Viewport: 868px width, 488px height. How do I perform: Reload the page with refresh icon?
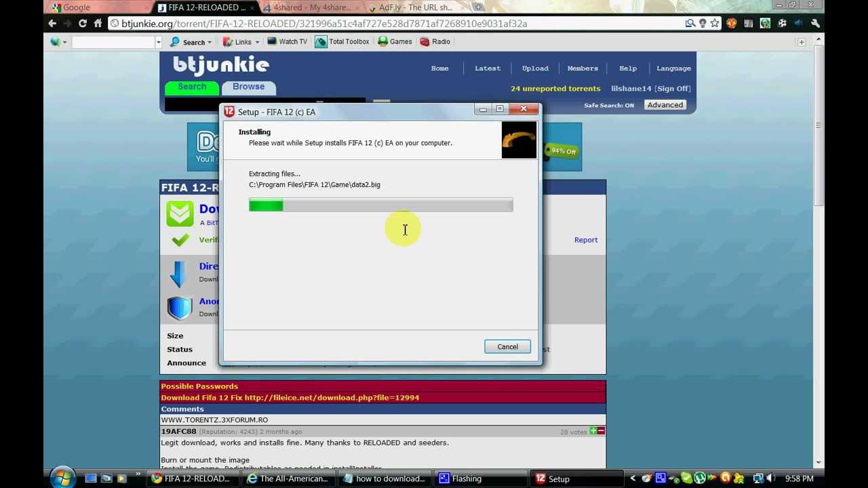coord(82,23)
